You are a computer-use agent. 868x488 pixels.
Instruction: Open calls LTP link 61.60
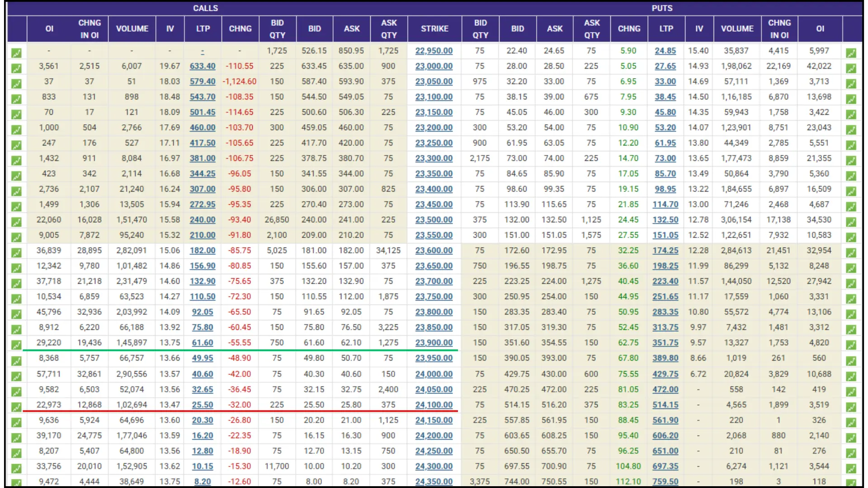203,343
